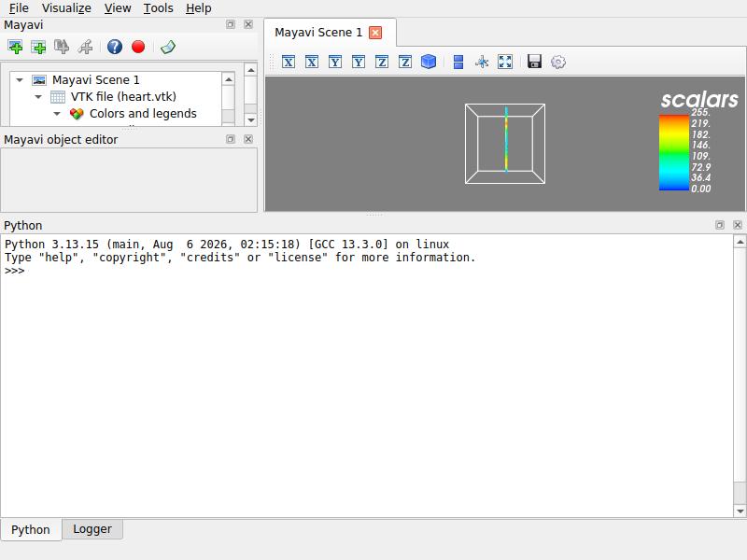
Task: Click the add new scene icon
Action: pyautogui.click(x=15, y=47)
